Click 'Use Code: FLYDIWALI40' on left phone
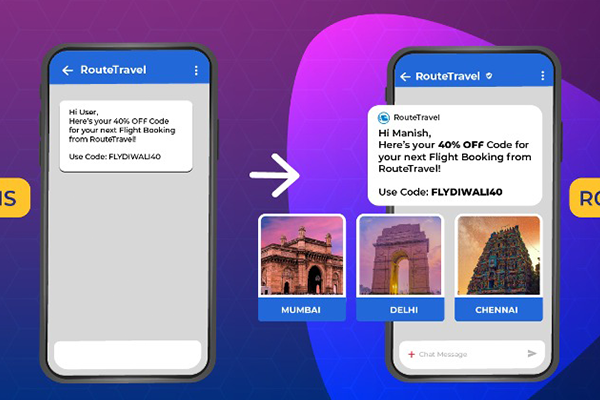 pyautogui.click(x=115, y=157)
